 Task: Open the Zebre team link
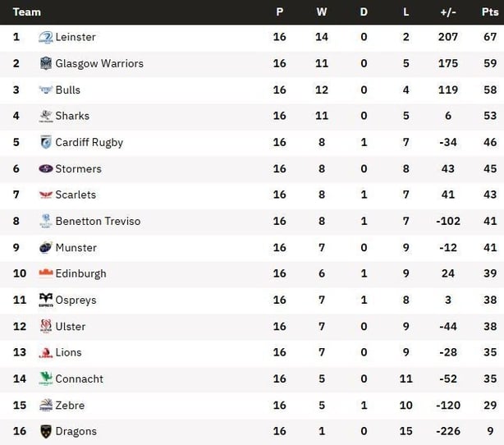point(70,405)
